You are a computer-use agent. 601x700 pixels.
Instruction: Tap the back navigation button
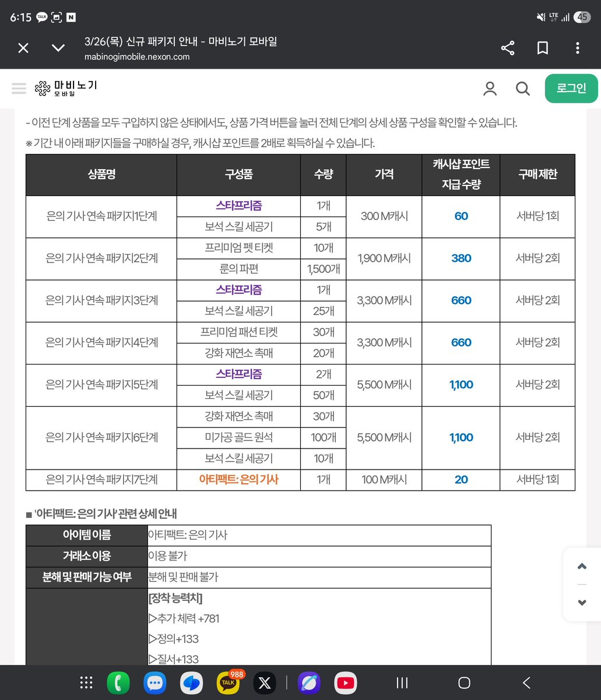click(526, 682)
